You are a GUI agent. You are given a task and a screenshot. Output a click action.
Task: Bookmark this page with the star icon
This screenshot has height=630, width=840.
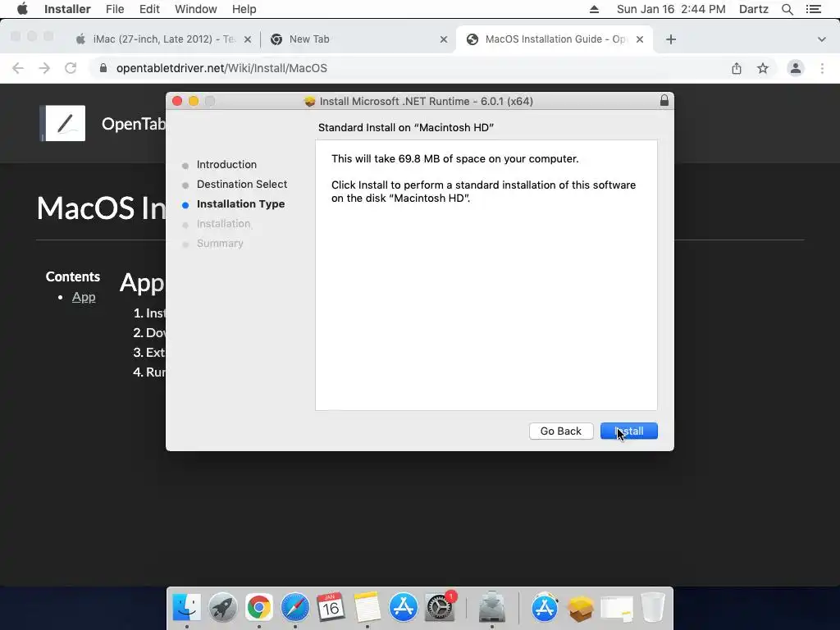[x=763, y=68]
